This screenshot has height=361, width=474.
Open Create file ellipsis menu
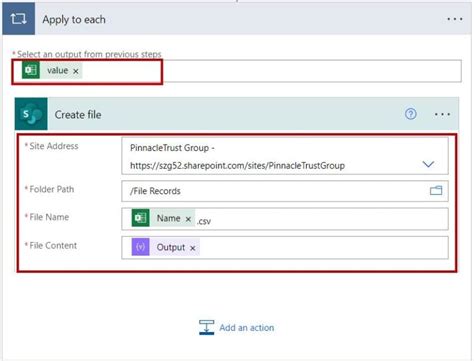pos(442,114)
